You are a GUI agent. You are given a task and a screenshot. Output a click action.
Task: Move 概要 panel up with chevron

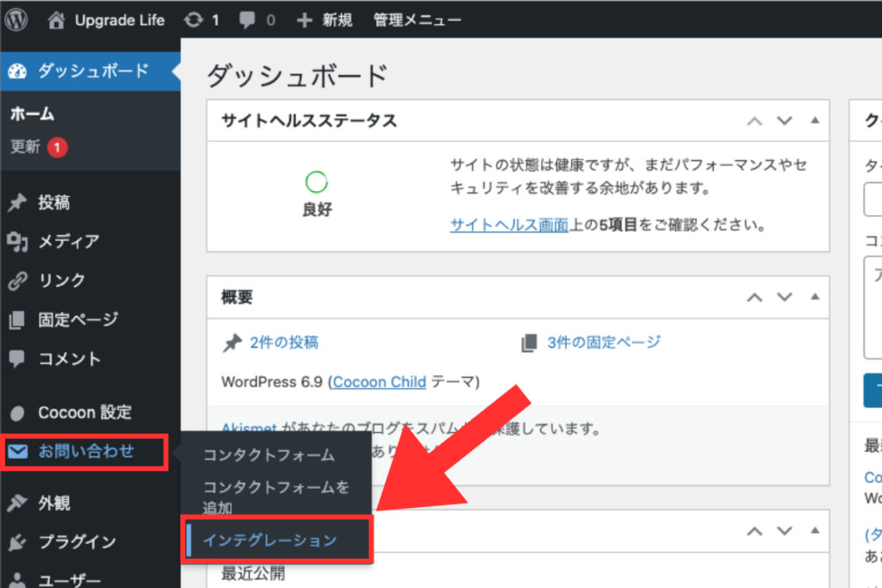pos(755,297)
